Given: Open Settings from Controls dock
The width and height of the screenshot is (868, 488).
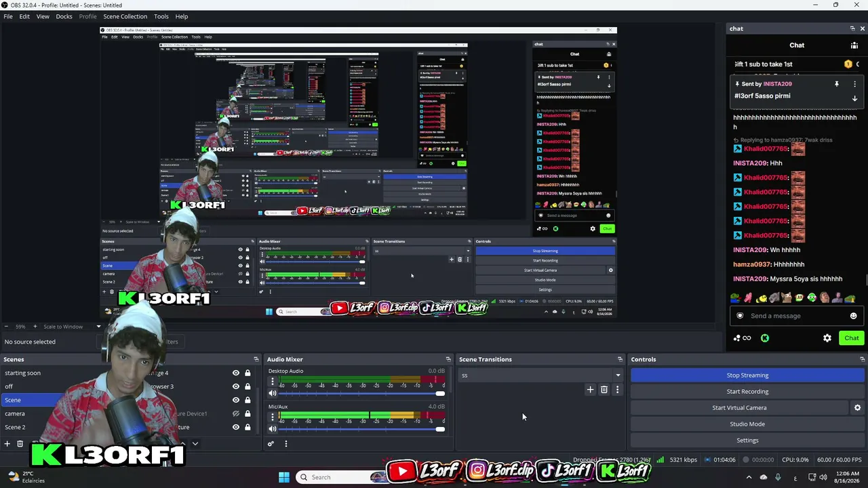Looking at the screenshot, I should pos(747,441).
